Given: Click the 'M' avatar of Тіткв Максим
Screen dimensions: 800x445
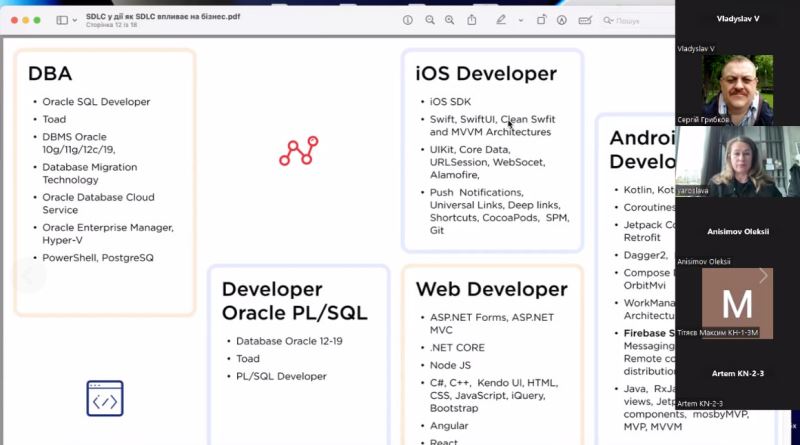Looking at the screenshot, I should point(738,302).
